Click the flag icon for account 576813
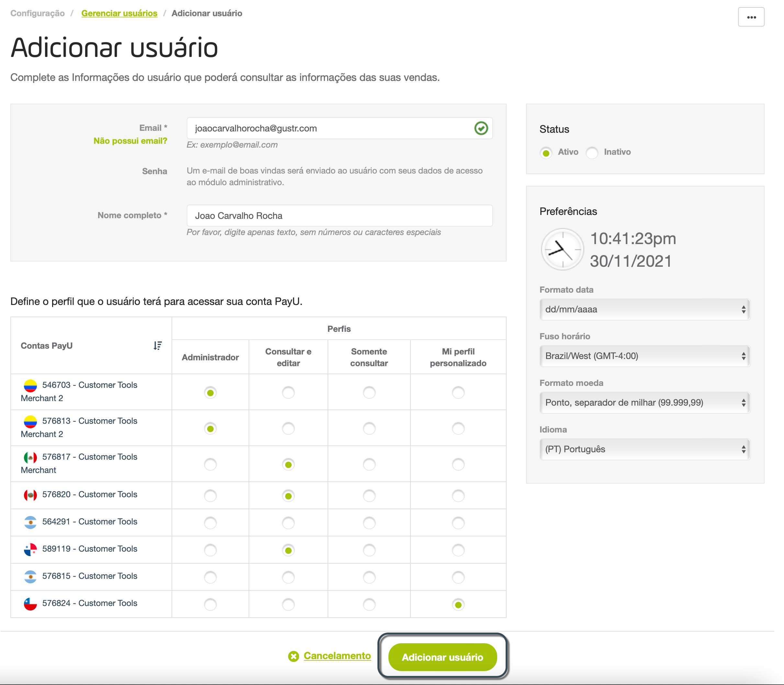This screenshot has height=685, width=784. pos(30,421)
